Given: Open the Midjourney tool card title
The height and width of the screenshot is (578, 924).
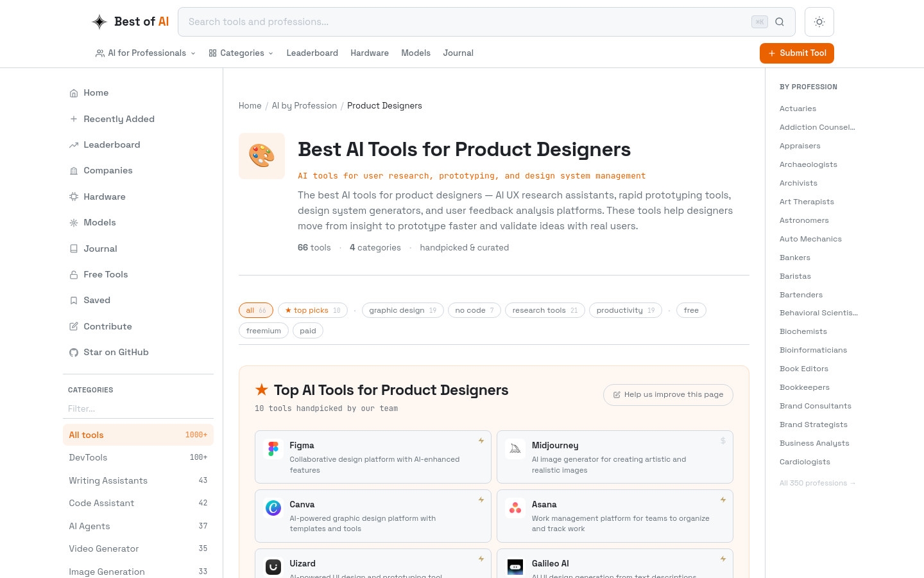Looking at the screenshot, I should click(x=555, y=445).
